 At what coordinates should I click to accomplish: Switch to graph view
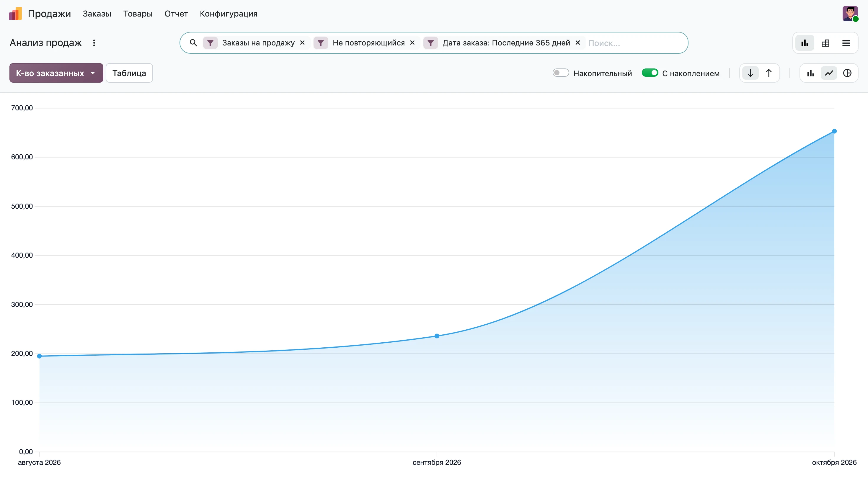point(805,43)
